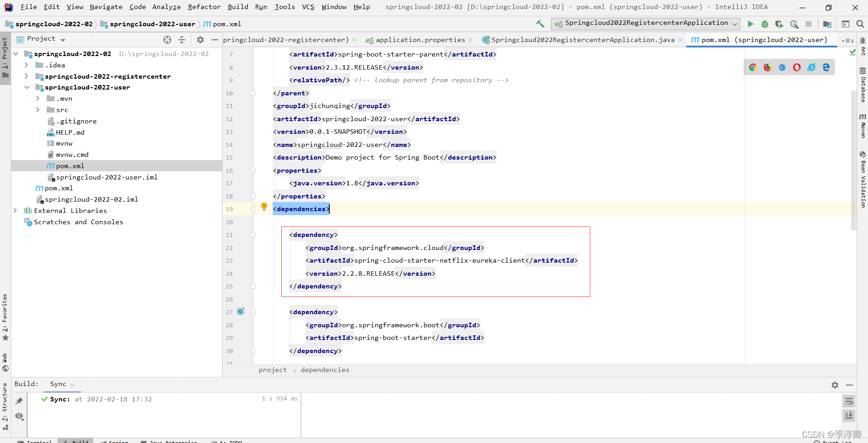The height and width of the screenshot is (443, 868).
Task: Open the VCS menu
Action: click(x=308, y=7)
